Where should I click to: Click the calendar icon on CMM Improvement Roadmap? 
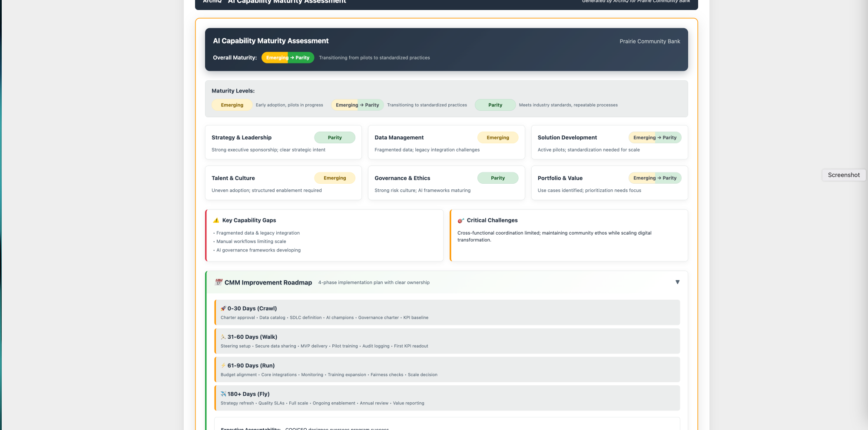[218, 282]
